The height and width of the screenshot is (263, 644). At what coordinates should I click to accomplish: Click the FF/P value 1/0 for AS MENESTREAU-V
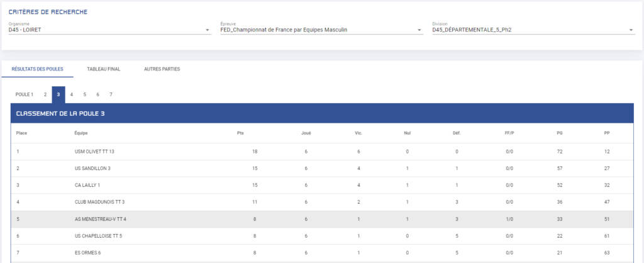509,219
